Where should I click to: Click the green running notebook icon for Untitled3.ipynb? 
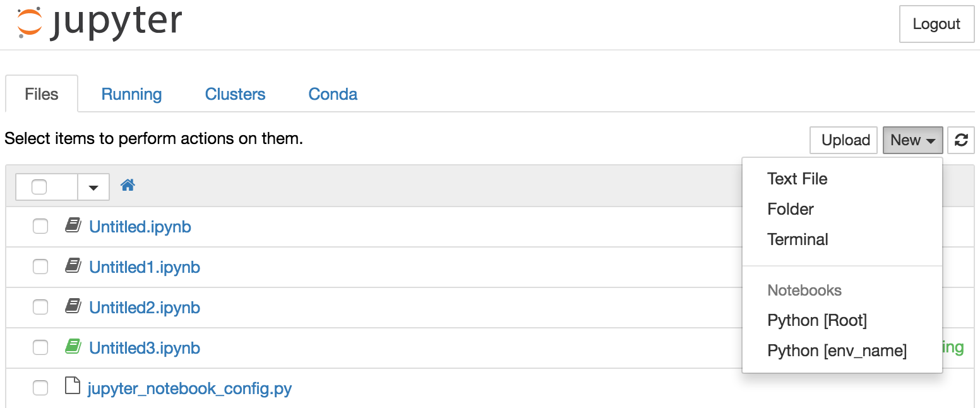click(x=73, y=346)
